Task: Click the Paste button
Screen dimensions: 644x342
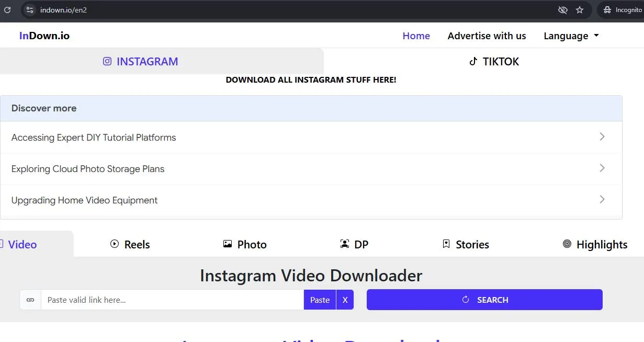Action: [320, 300]
